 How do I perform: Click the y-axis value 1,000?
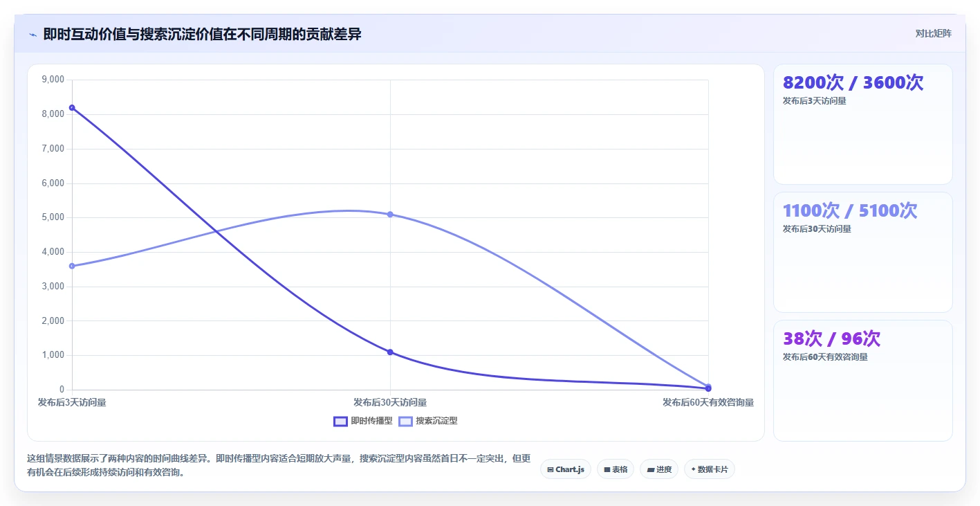[53, 355]
